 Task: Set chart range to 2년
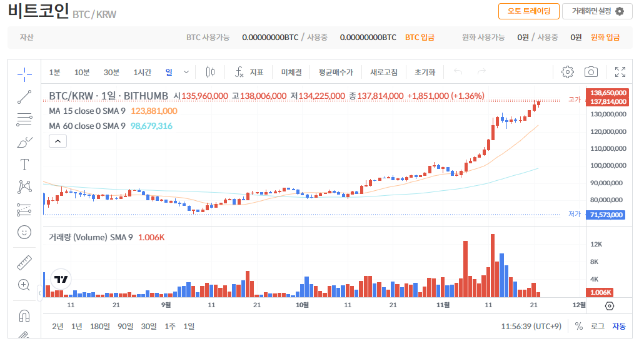click(58, 326)
